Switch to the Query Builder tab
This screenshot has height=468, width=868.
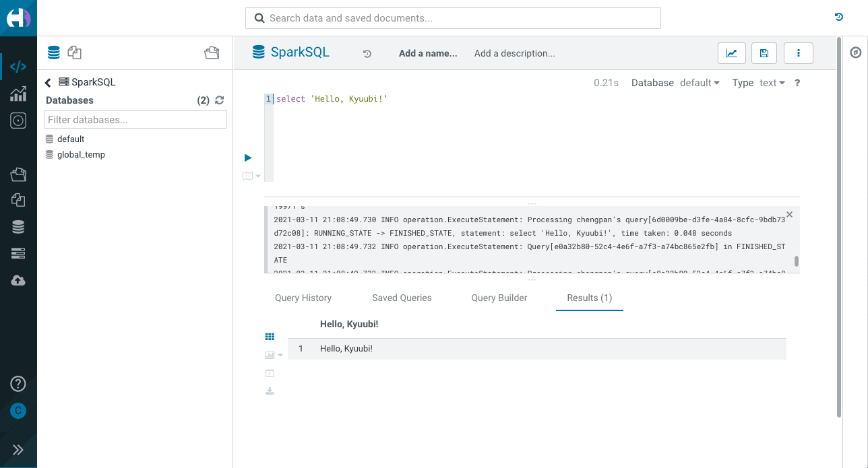pyautogui.click(x=499, y=298)
